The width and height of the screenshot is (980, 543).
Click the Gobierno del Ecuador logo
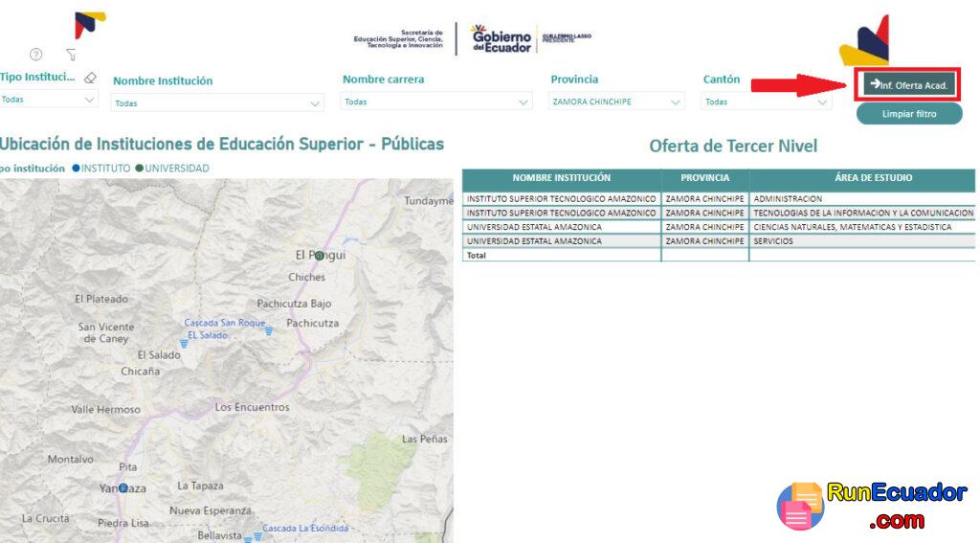pyautogui.click(x=501, y=38)
